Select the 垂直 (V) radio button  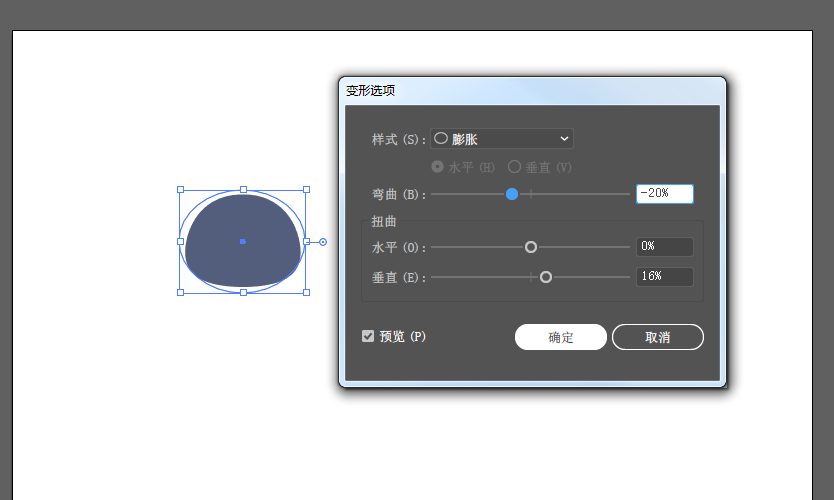click(514, 167)
